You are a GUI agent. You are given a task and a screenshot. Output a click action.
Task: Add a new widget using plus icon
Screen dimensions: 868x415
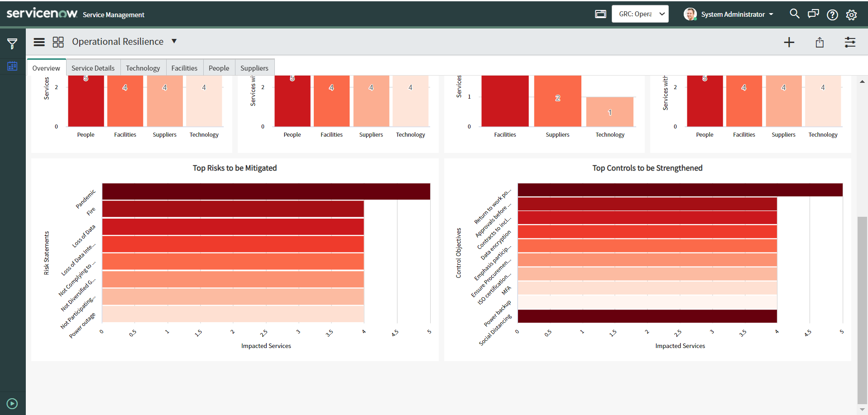click(x=789, y=42)
